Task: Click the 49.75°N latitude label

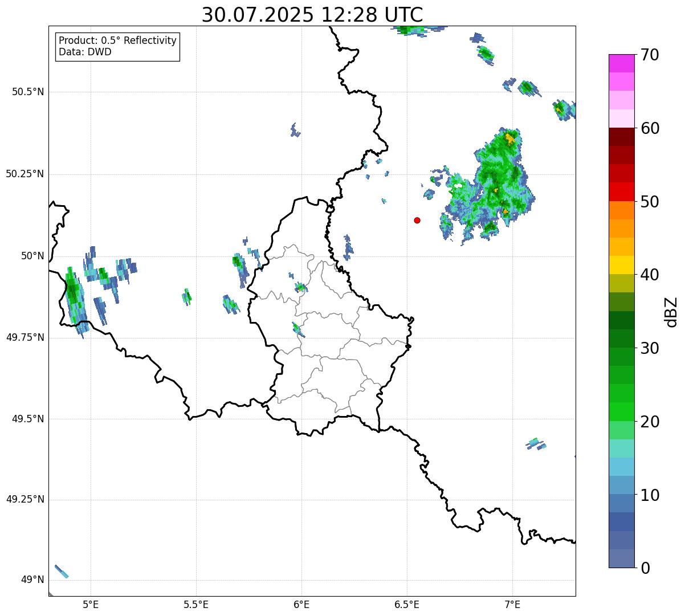Action: (25, 337)
